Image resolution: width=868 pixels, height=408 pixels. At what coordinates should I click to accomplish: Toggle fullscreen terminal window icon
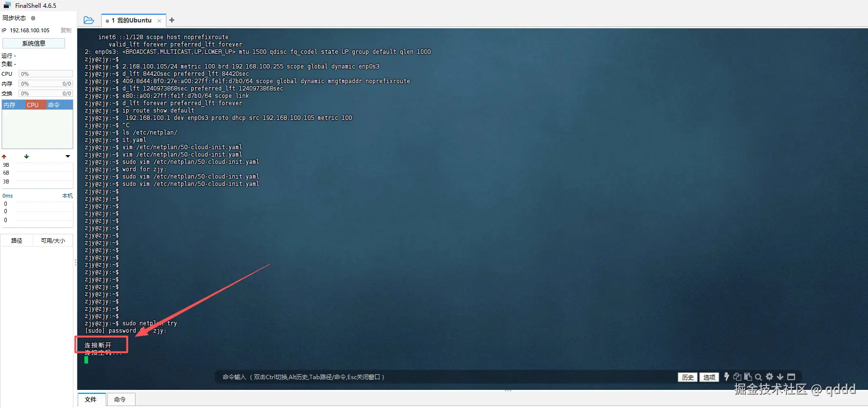pyautogui.click(x=791, y=377)
